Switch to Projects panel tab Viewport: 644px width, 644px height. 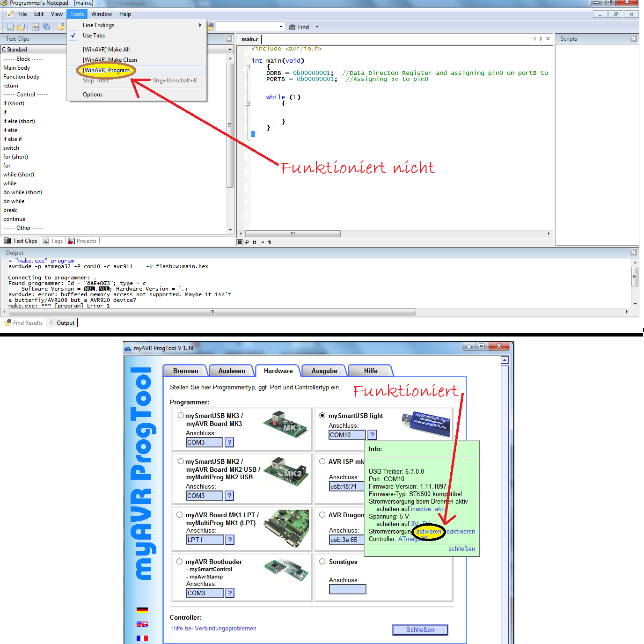click(82, 241)
